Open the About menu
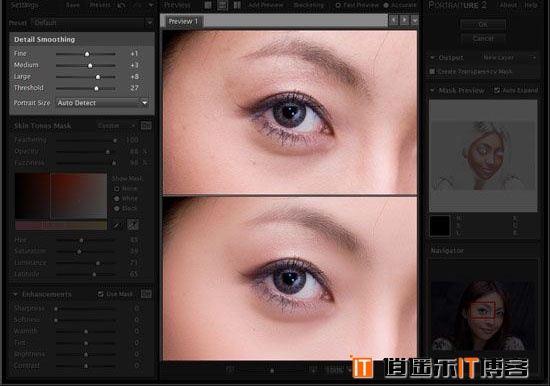This screenshot has height=386, width=550. (x=508, y=5)
